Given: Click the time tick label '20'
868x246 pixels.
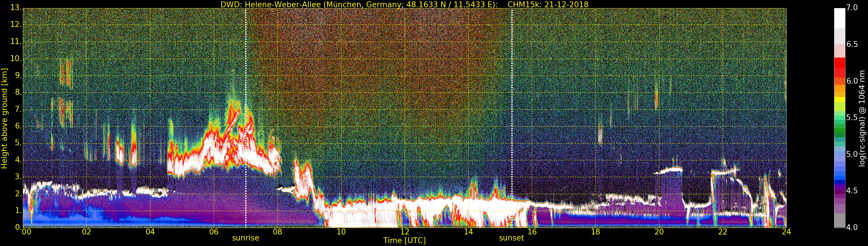Looking at the screenshot, I should [x=659, y=232].
